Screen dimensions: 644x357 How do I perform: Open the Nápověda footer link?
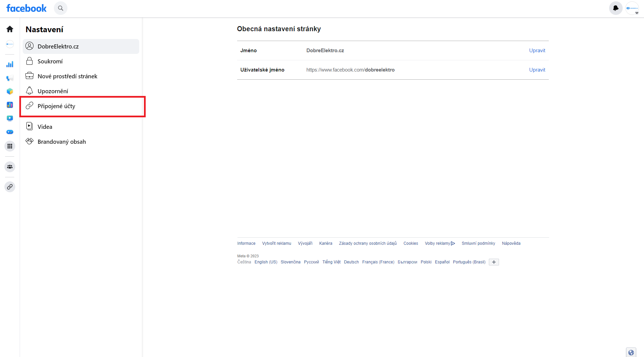point(511,243)
